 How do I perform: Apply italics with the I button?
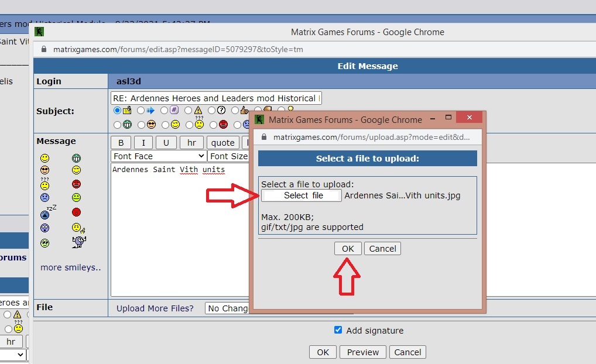coord(143,142)
